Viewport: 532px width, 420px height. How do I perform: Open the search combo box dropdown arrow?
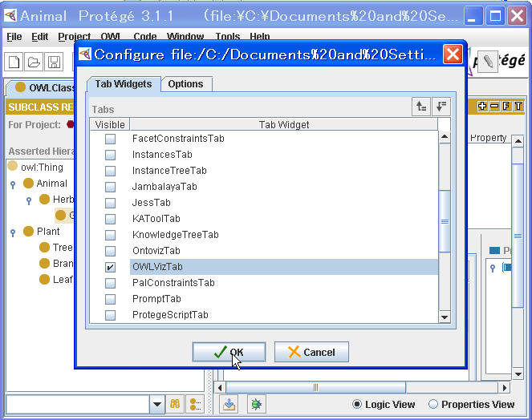[157, 405]
